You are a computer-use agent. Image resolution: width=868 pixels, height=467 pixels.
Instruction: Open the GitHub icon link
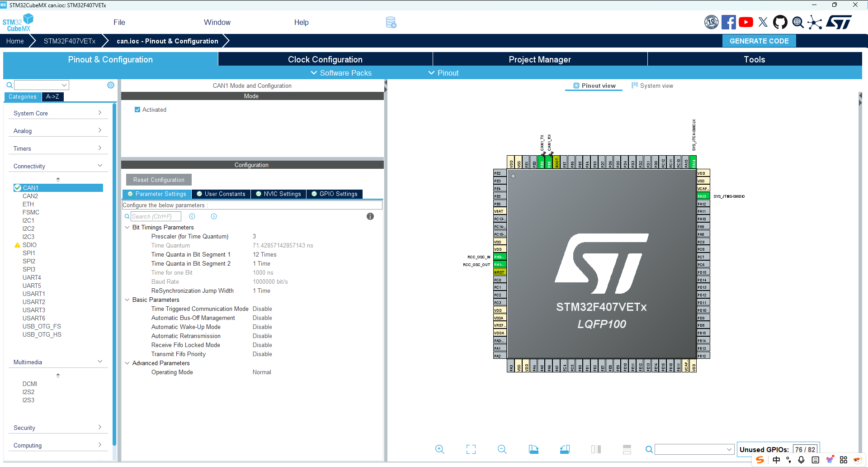780,22
